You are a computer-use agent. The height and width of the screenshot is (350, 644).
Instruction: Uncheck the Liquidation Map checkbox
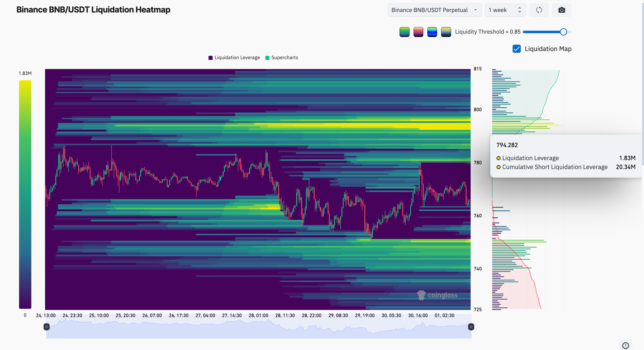517,49
